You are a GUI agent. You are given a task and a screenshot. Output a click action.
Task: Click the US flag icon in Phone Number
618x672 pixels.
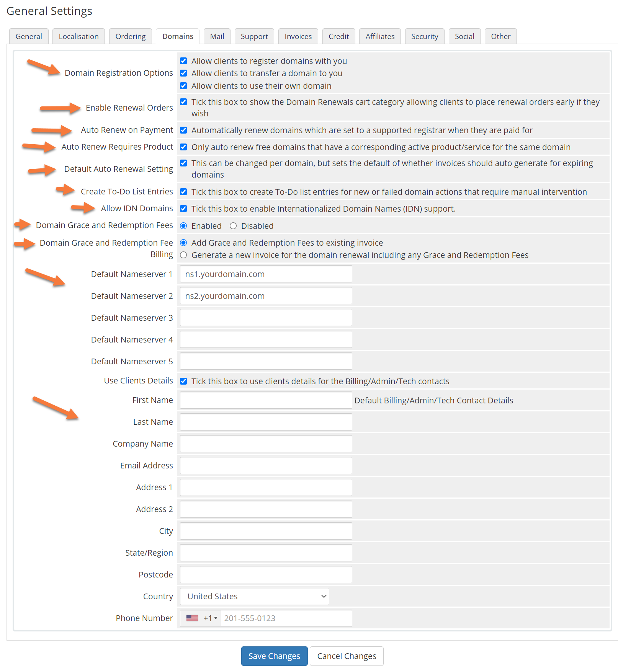192,618
